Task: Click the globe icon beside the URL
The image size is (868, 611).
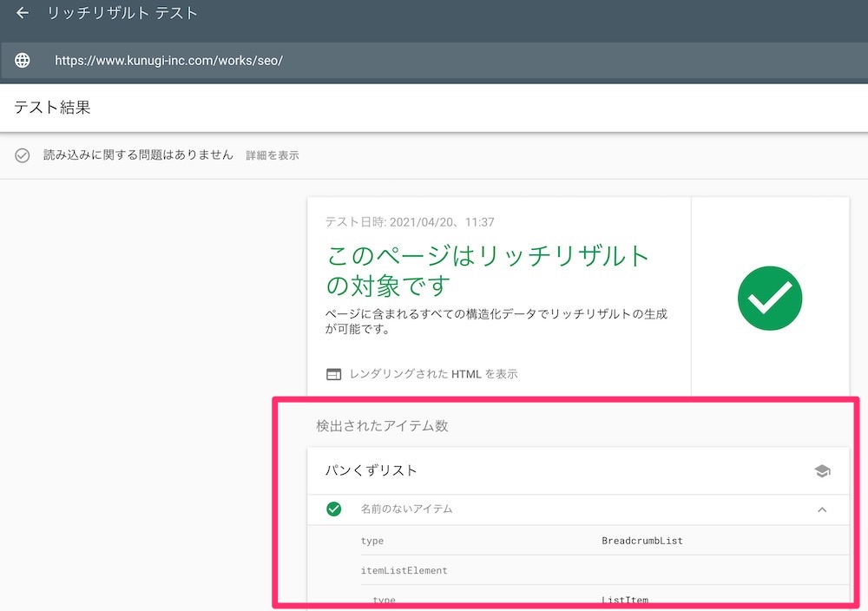Action: click(x=23, y=61)
